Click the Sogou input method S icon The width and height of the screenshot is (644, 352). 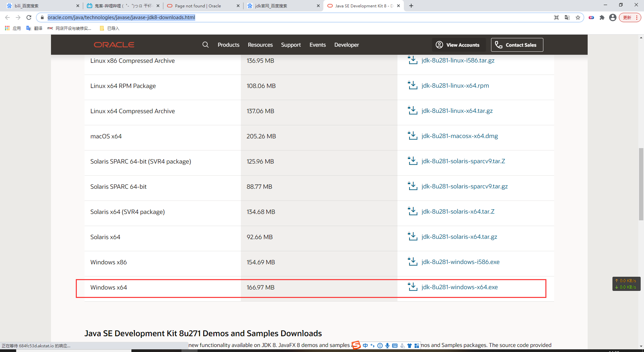tap(356, 345)
